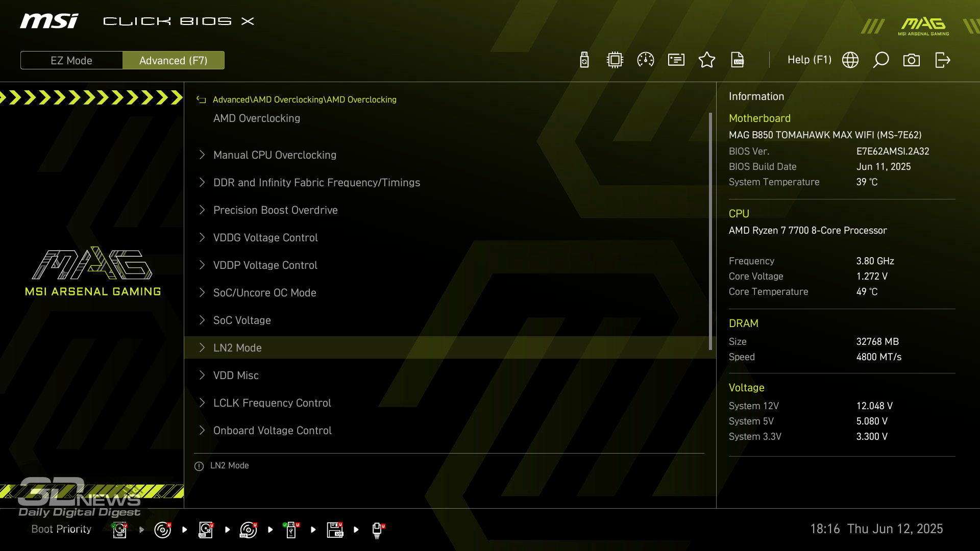980x551 pixels.
Task: Select the network cable boot device icon
Action: pos(378,531)
